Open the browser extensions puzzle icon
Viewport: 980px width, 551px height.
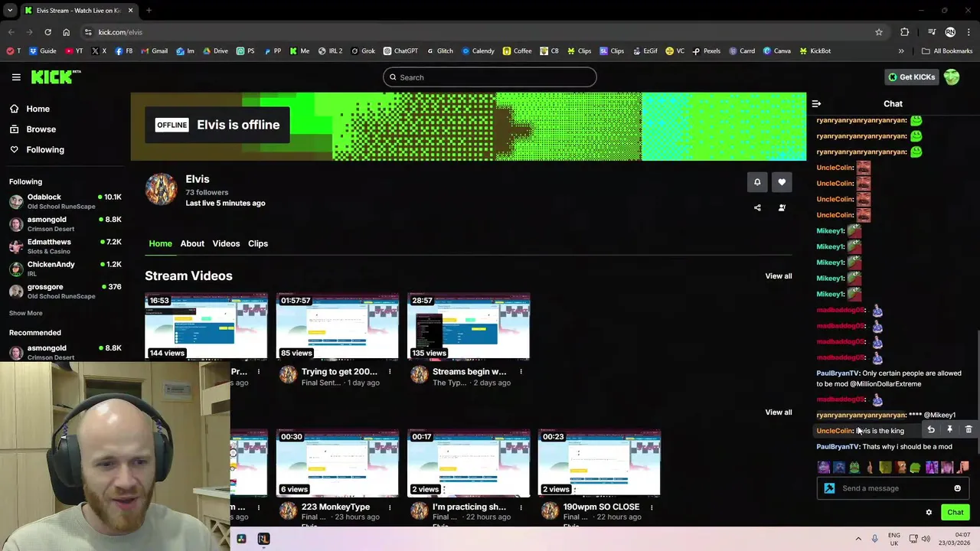tap(905, 32)
